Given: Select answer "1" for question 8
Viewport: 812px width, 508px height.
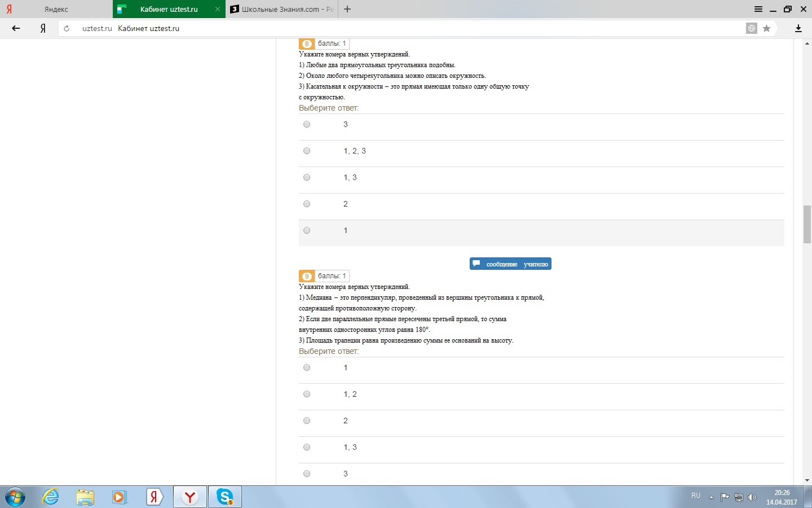Looking at the screenshot, I should pyautogui.click(x=307, y=230).
